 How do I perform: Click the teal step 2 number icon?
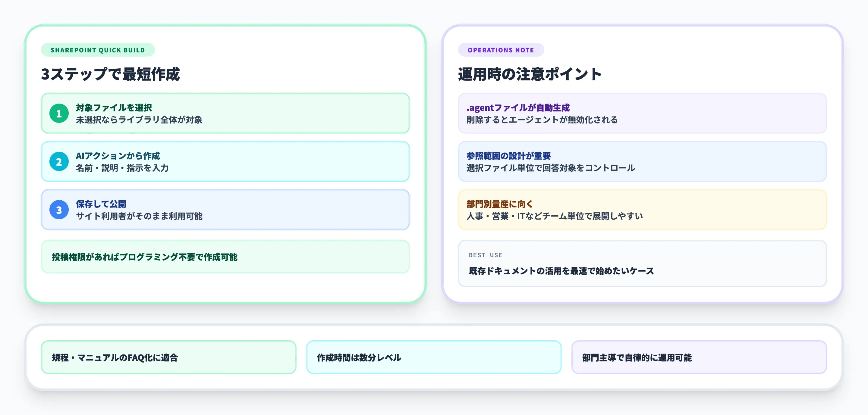click(59, 162)
